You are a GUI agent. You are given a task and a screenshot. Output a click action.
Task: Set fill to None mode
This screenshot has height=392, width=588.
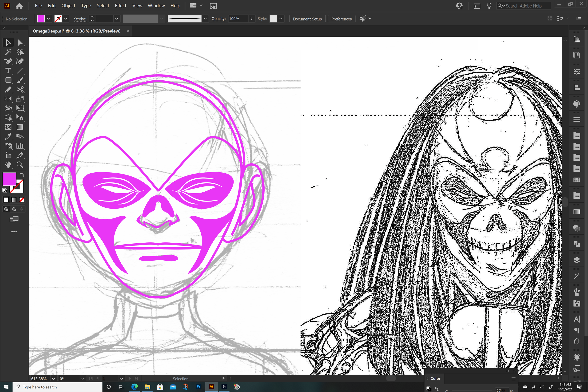point(22,200)
